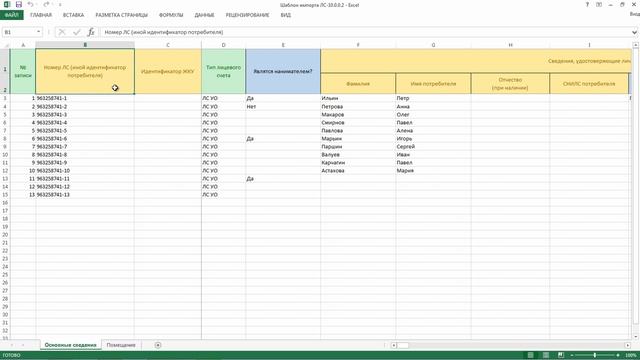Select cell 963258741-10
The image size is (640, 360).
pyautogui.click(x=85, y=171)
